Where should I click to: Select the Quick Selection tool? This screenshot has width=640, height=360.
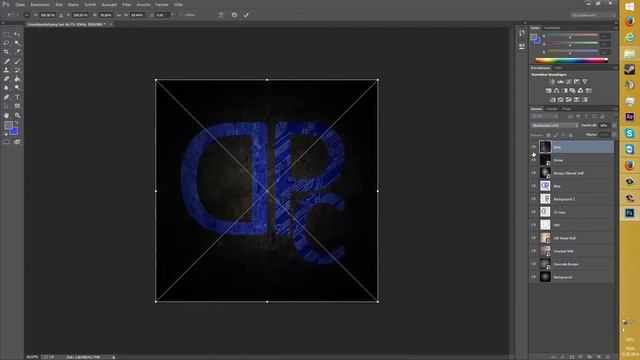point(17,43)
